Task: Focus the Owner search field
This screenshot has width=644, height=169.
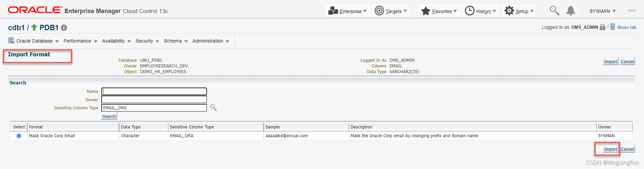Action: coord(154,100)
